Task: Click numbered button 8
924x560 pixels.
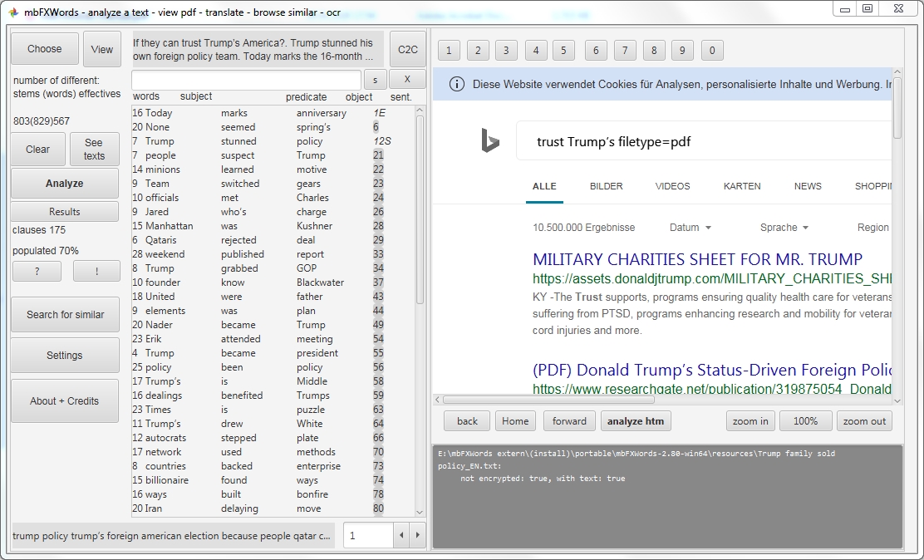Action: [654, 51]
